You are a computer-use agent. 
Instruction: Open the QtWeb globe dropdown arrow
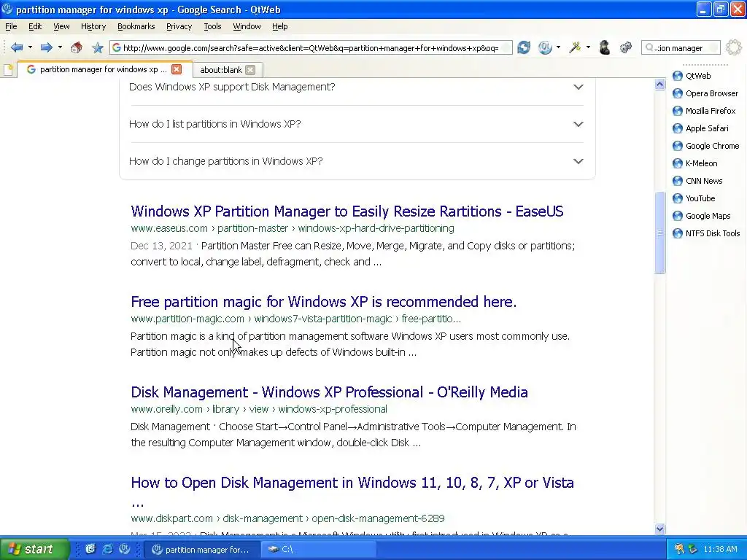(x=558, y=47)
